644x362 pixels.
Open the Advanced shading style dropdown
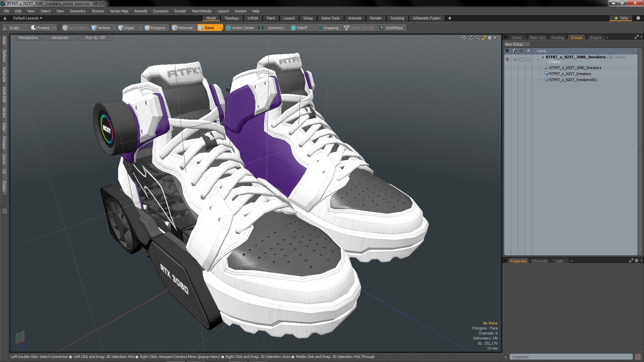[x=60, y=38]
